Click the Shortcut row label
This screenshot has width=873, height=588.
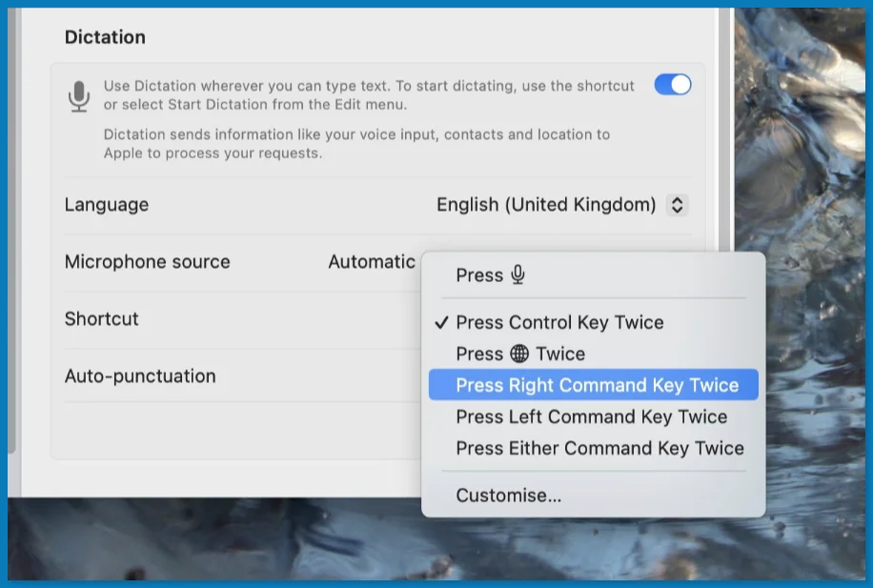tap(101, 319)
